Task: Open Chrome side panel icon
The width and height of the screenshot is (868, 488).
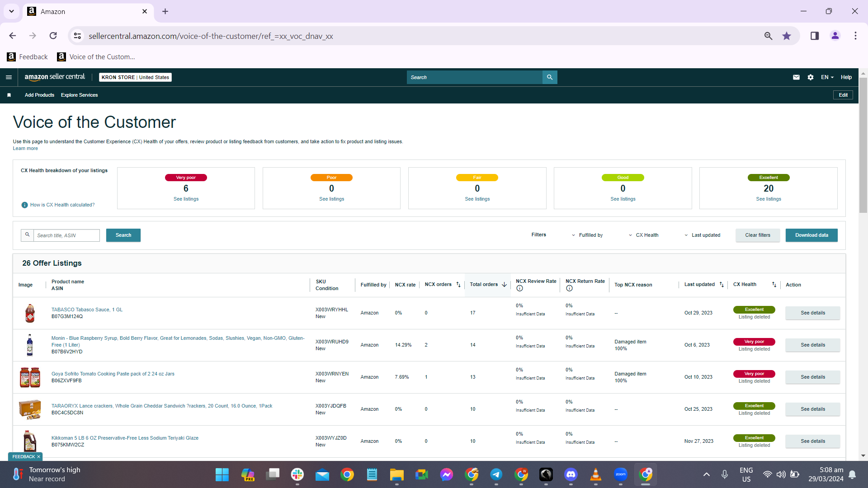Action: coord(815,36)
